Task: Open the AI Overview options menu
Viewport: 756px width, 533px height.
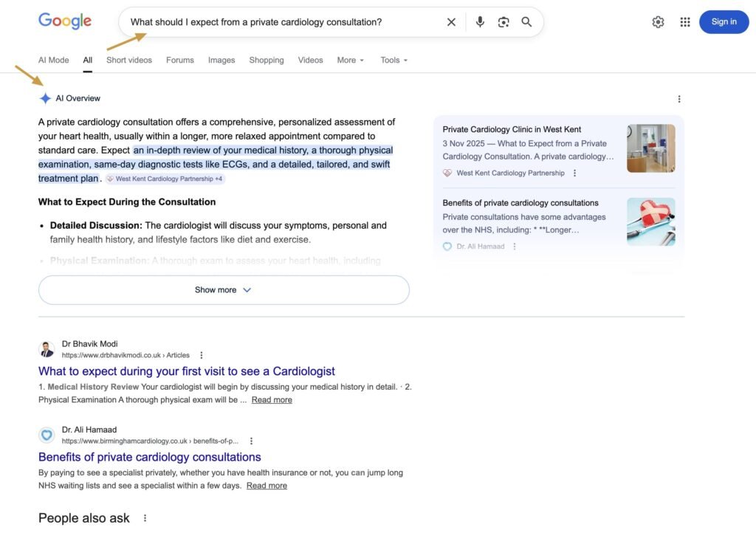Action: 678,98
